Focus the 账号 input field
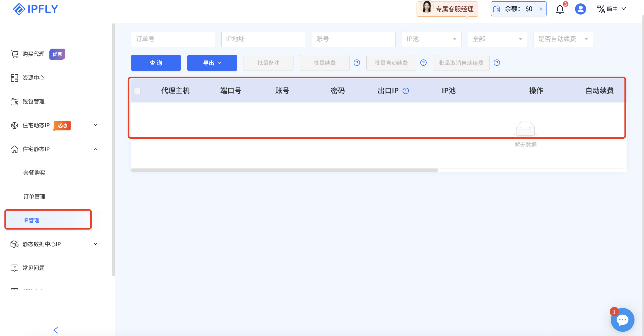Image resolution: width=644 pixels, height=336 pixels. pos(354,39)
